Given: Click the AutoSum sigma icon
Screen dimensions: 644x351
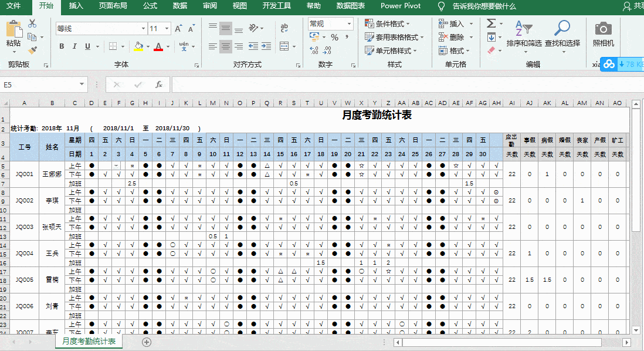Looking at the screenshot, I should pyautogui.click(x=492, y=23).
